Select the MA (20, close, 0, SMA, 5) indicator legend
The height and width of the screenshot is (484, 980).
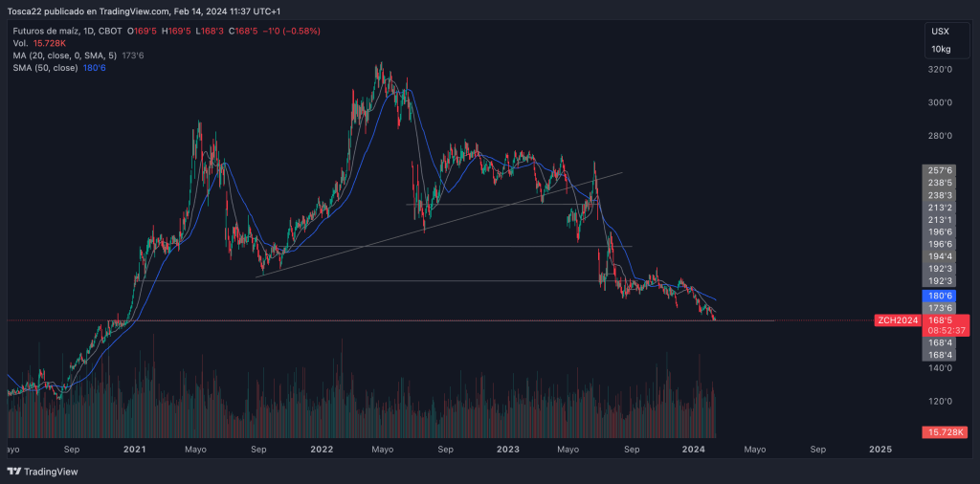click(64, 55)
